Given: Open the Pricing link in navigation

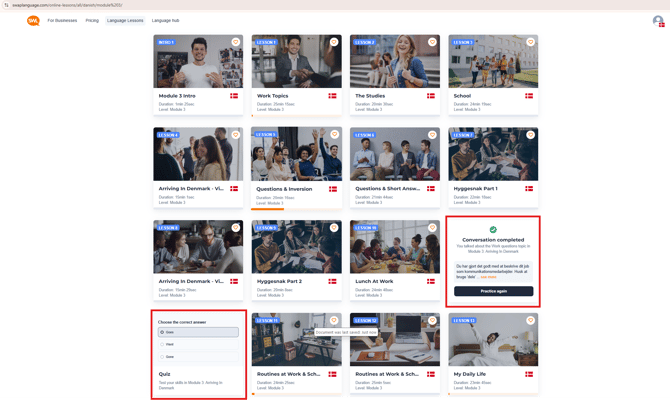Looking at the screenshot, I should [x=92, y=20].
